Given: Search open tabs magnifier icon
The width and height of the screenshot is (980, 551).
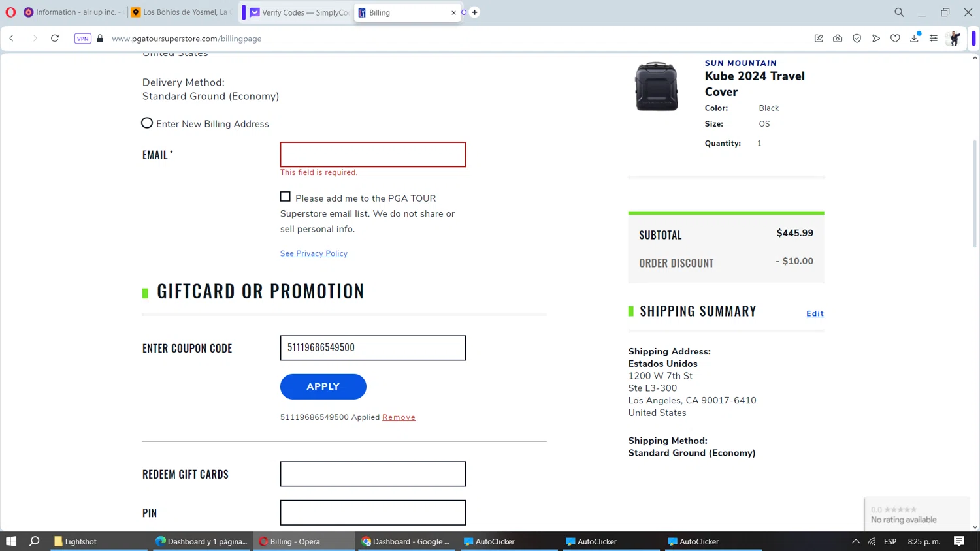Looking at the screenshot, I should pyautogui.click(x=899, y=12).
